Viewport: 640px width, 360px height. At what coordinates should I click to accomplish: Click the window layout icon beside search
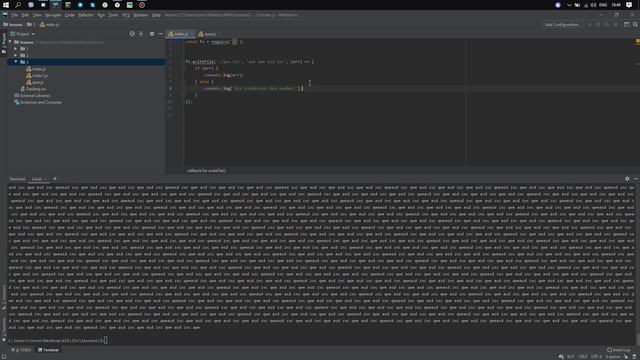627,24
